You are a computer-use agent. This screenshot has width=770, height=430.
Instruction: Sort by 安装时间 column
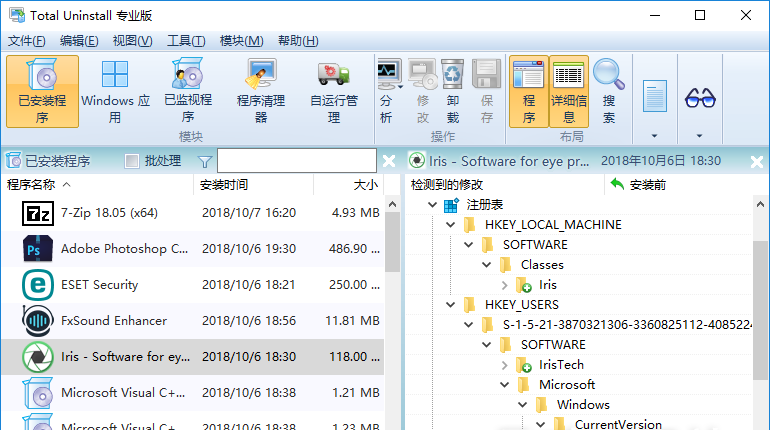[x=253, y=185]
